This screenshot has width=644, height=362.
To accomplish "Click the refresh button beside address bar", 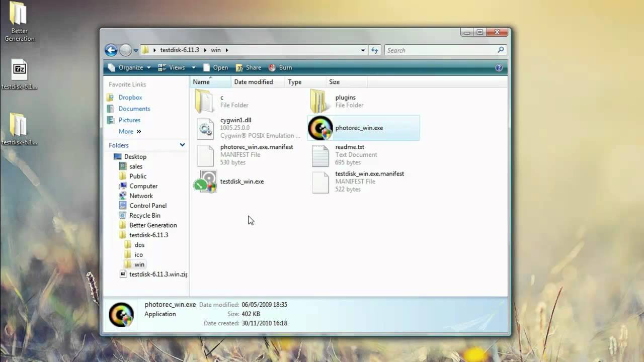I will coord(374,50).
